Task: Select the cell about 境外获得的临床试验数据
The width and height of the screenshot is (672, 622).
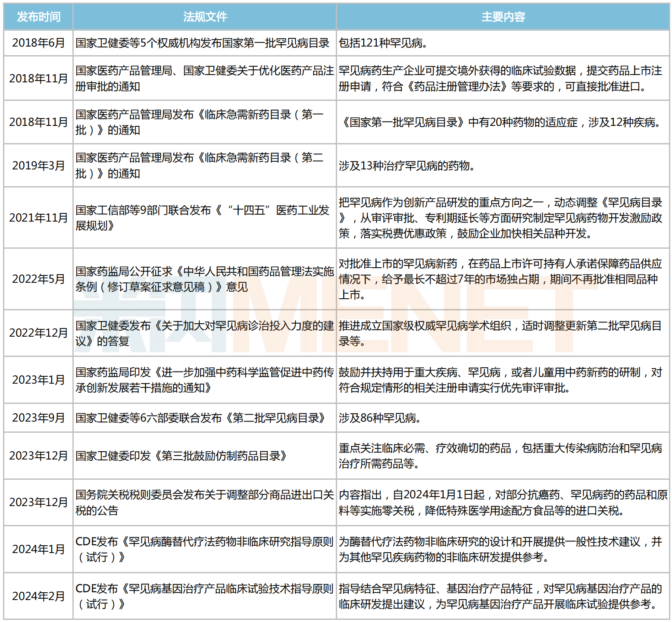Action: click(x=503, y=78)
